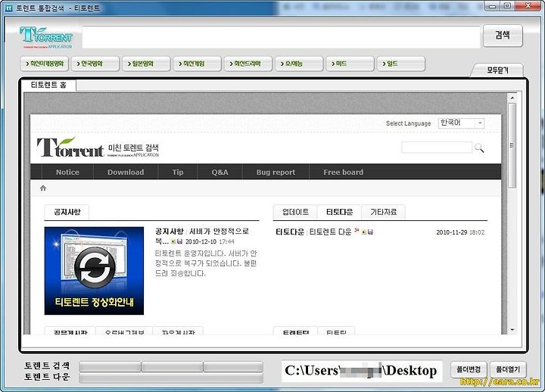The height and width of the screenshot is (392, 545).
Task: Select the 공지사항 tab
Action: click(x=67, y=212)
